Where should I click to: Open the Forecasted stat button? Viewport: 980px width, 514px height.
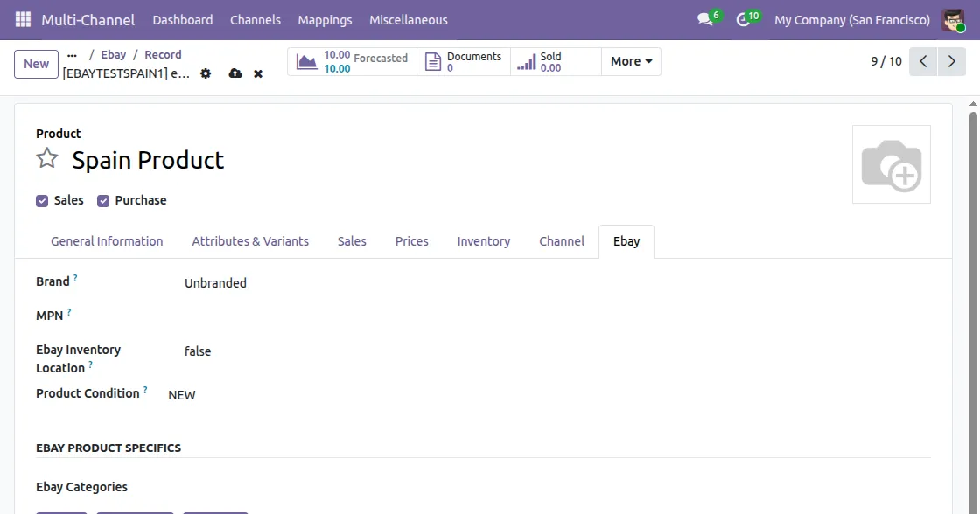[352, 62]
